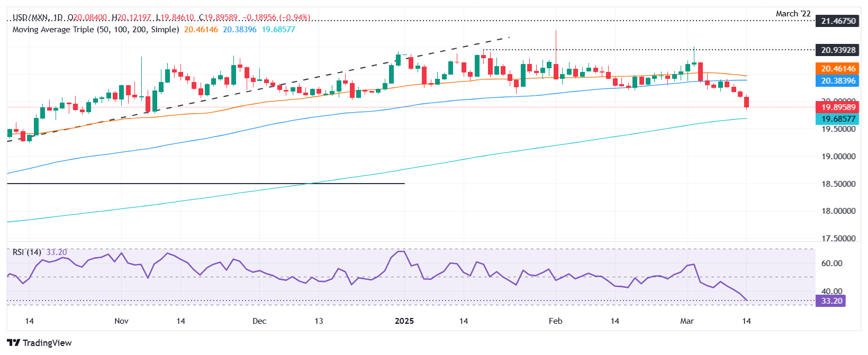Click the 2025 label on time axis

click(404, 321)
